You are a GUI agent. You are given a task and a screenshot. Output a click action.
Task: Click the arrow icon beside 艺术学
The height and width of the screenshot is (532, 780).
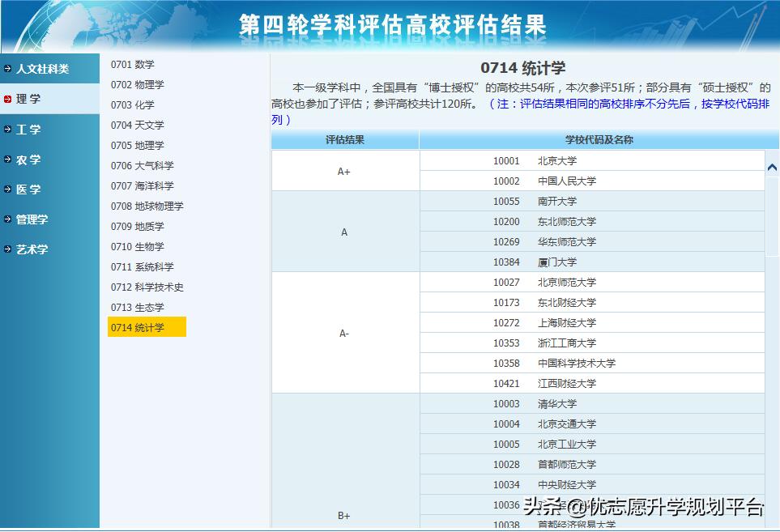click(x=6, y=249)
